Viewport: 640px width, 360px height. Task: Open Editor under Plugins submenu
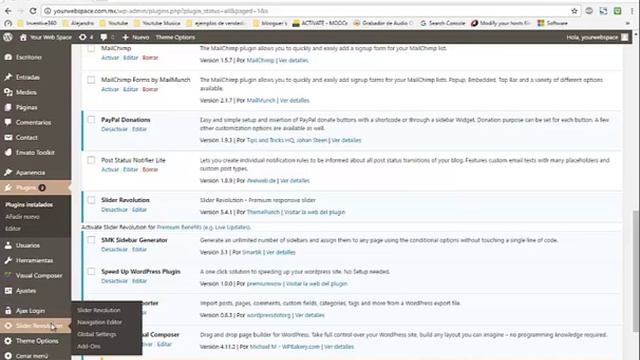tap(13, 229)
